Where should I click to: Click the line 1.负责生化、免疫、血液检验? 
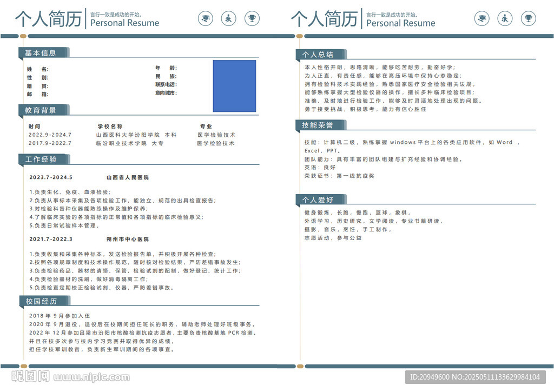[70, 192]
